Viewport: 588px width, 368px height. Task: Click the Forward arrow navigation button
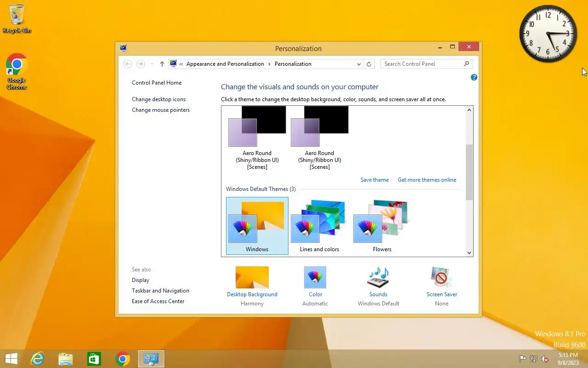141,64
